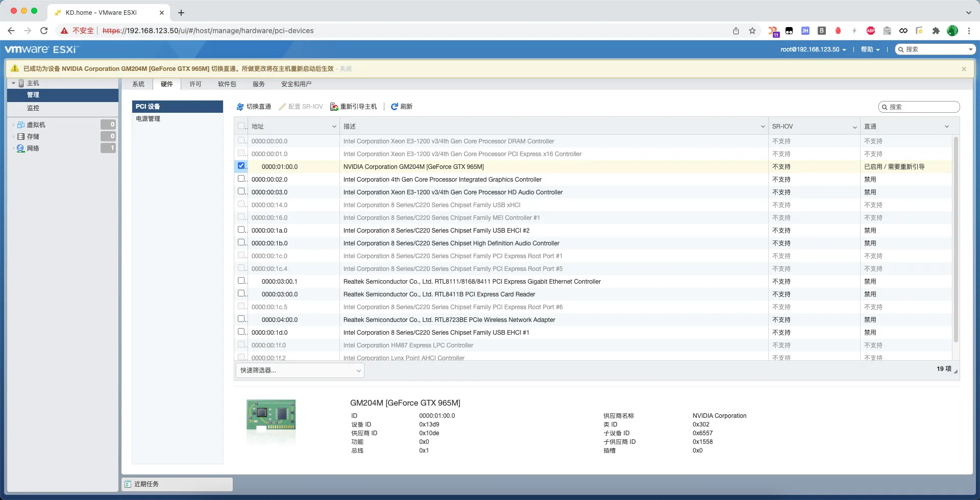980x500 pixels.
Task: Click the PCI table vertical scrollbar
Action: (x=956, y=240)
